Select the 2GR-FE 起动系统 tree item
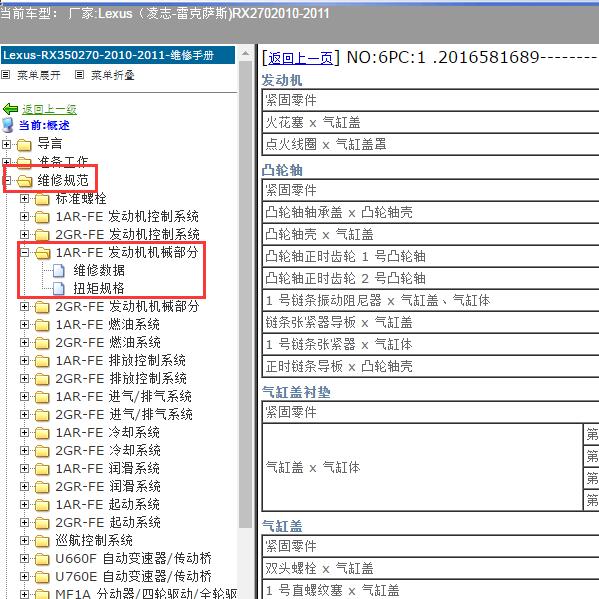Image resolution: width=599 pixels, height=599 pixels. (x=108, y=523)
